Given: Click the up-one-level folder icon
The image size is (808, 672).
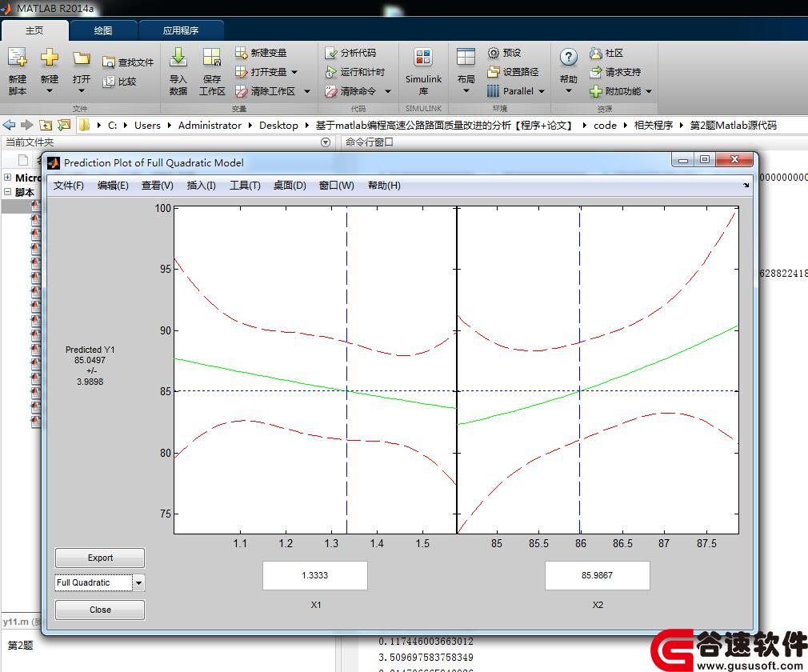Looking at the screenshot, I should (x=46, y=125).
